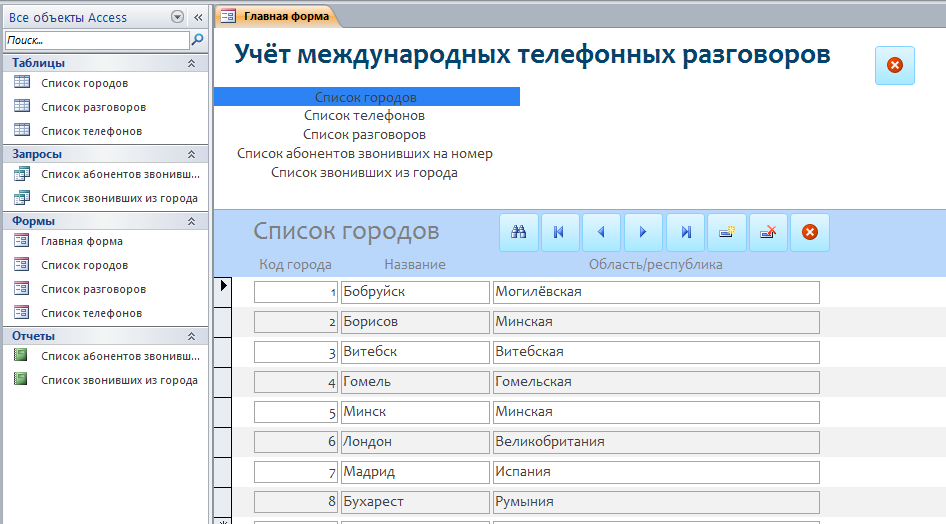The image size is (946, 524).
Task: Select Список телефонов in the form menu
Action: tap(364, 116)
